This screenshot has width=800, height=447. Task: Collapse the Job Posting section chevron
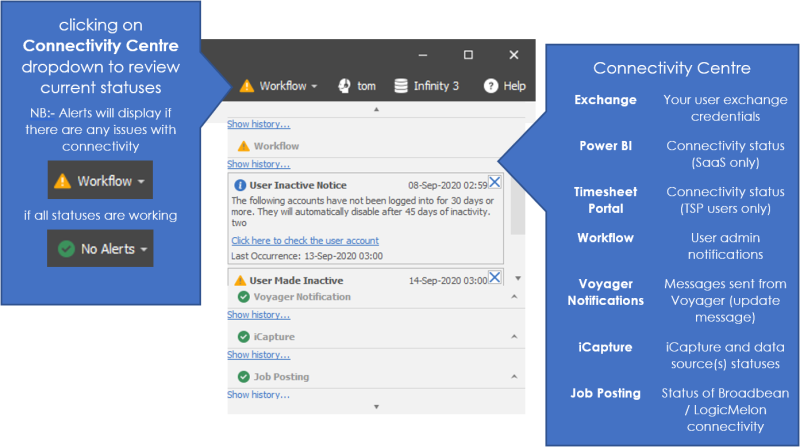pyautogui.click(x=514, y=377)
